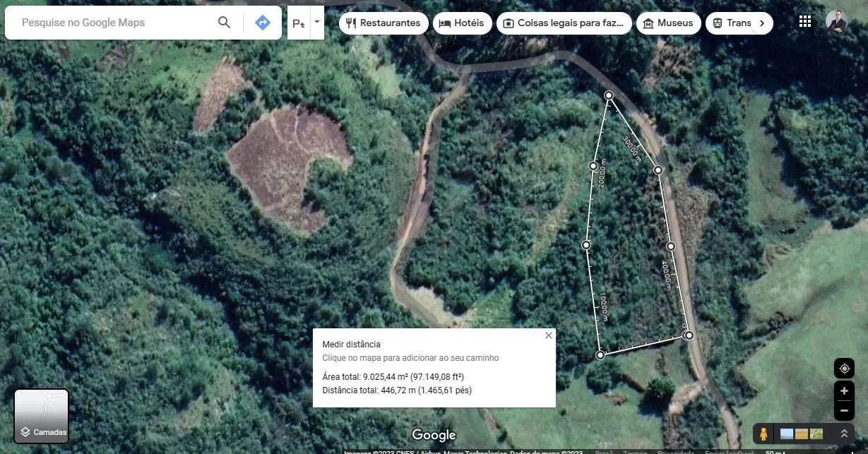Click the Distância total 446,72 m text
Image resolution: width=868 pixels, height=454 pixels.
[x=397, y=390]
